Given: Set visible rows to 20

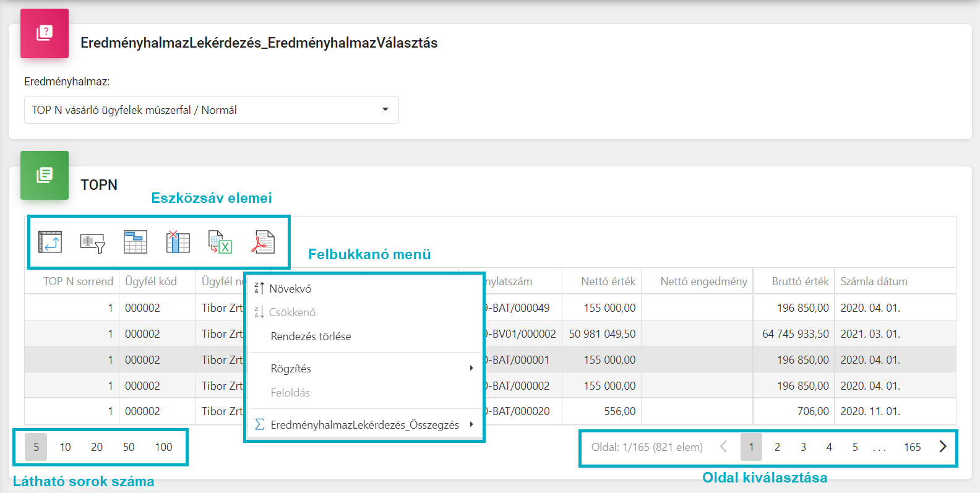Looking at the screenshot, I should [97, 447].
